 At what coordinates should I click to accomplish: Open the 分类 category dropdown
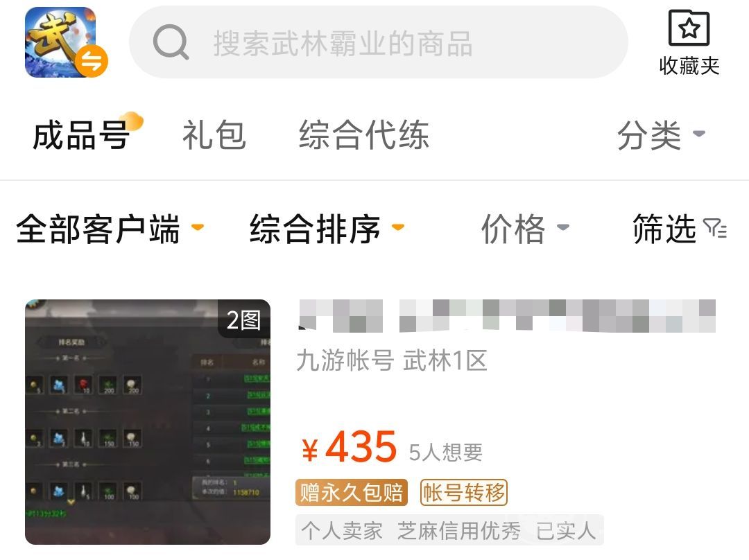[661, 135]
